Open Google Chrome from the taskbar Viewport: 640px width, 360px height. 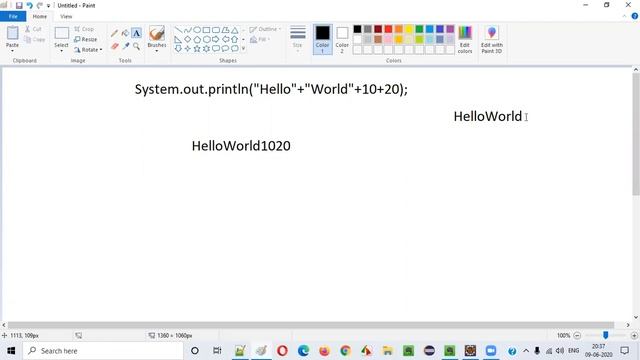click(x=345, y=351)
